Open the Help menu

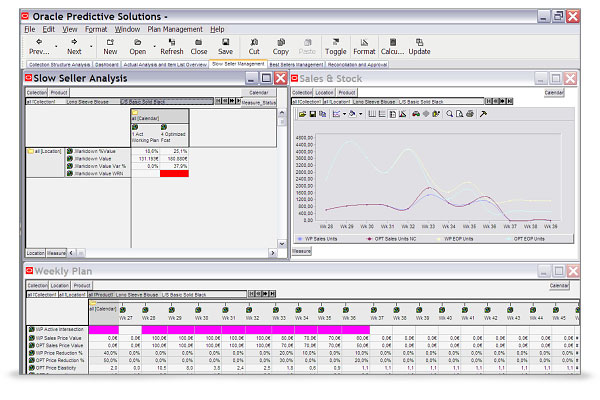click(x=217, y=29)
